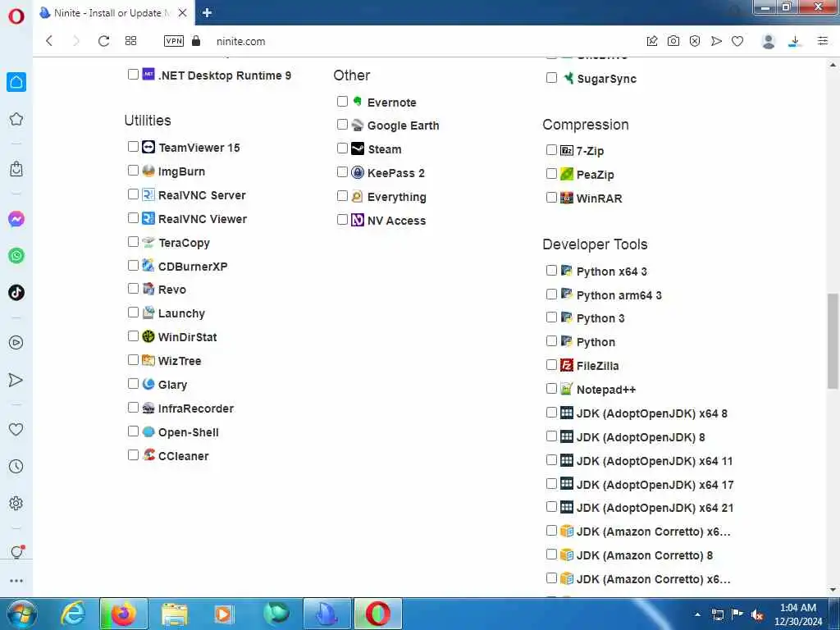Click the WizTree label
This screenshot has height=630, width=840.
pyautogui.click(x=180, y=361)
